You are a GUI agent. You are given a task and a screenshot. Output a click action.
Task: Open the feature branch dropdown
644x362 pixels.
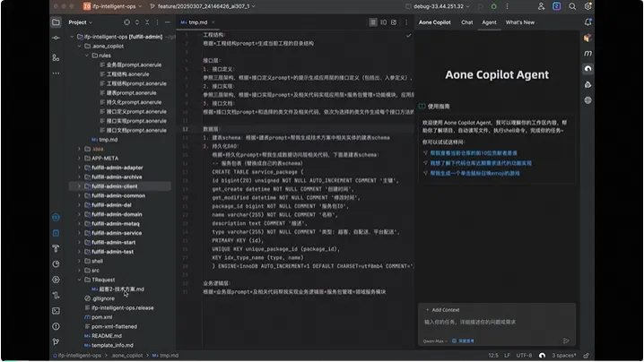[203, 6]
